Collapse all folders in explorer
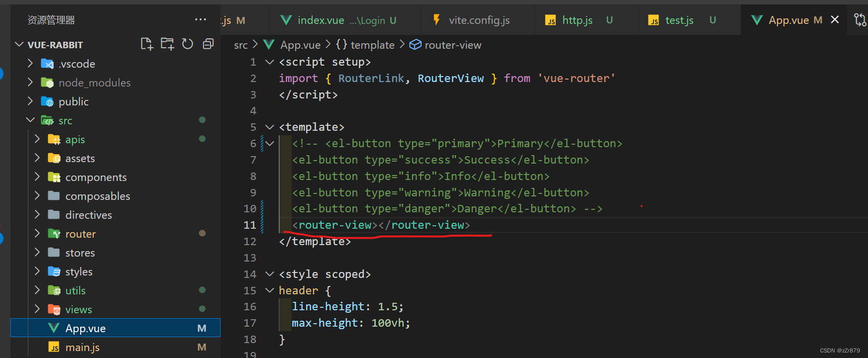Viewport: 868px width, 358px height. click(x=208, y=44)
